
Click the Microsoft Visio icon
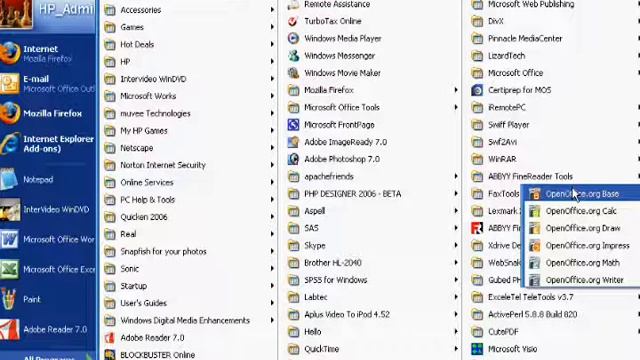[x=477, y=349]
